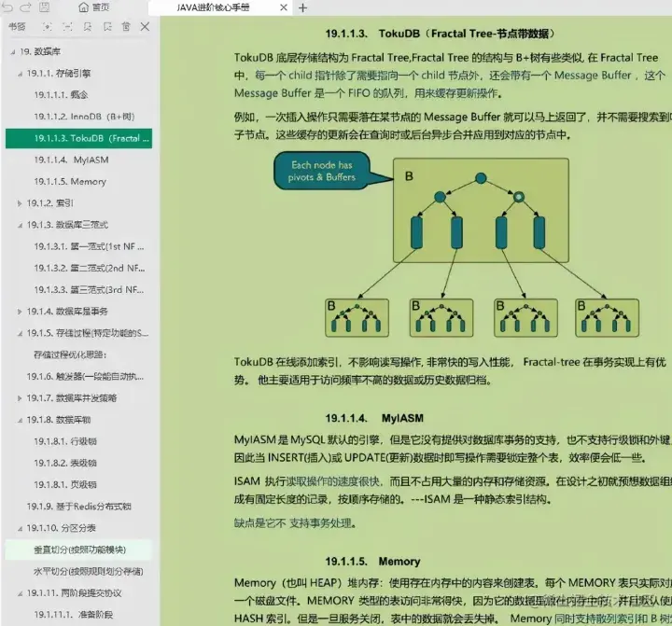
Task: Open bookmark 19.1.11. 两阶段提交协议
Action: point(74,593)
